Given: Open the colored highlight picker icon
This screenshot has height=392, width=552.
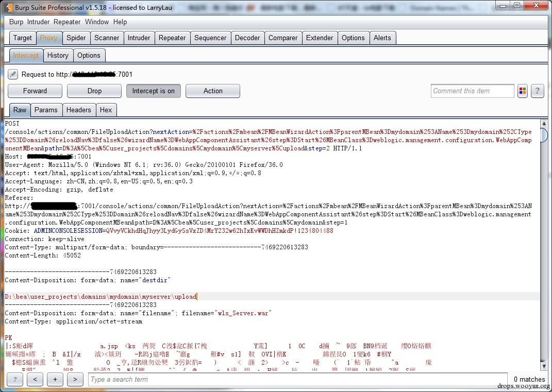Looking at the screenshot, I should coord(523,91).
